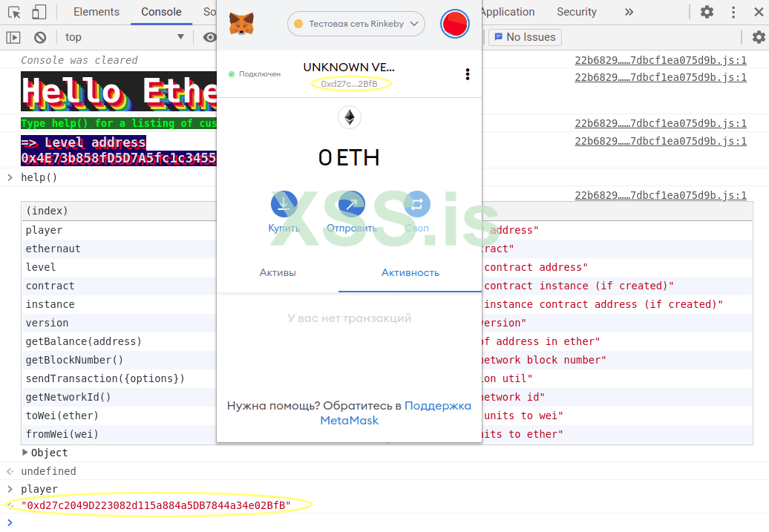Click 'fromWei(wei)' in help table

(x=62, y=434)
